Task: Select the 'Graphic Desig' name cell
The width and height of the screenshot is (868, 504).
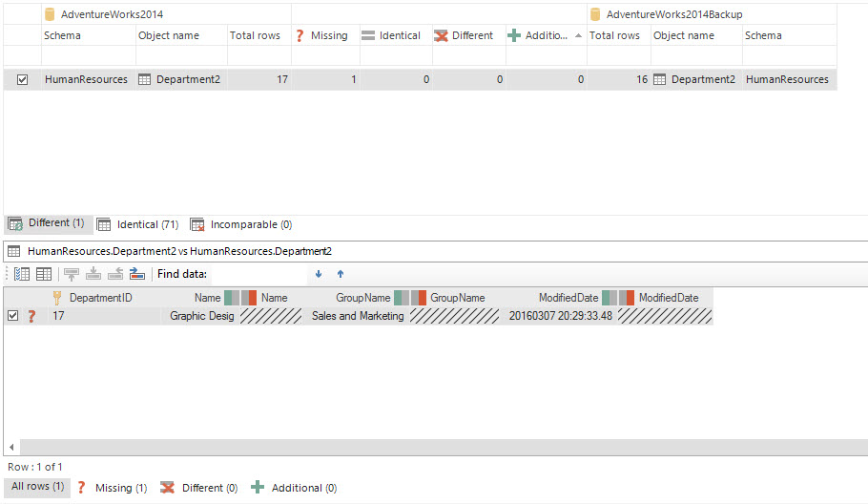Action: pos(201,316)
